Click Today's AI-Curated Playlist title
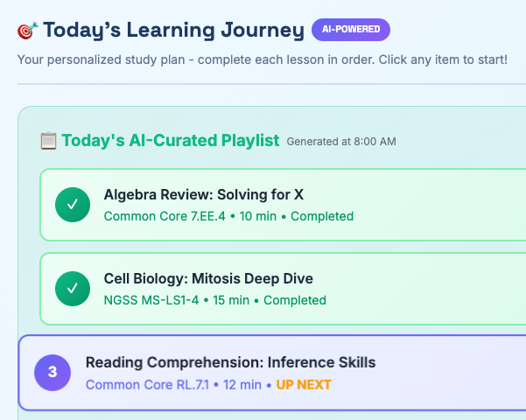Screen dimensions: 526x420 [170, 140]
